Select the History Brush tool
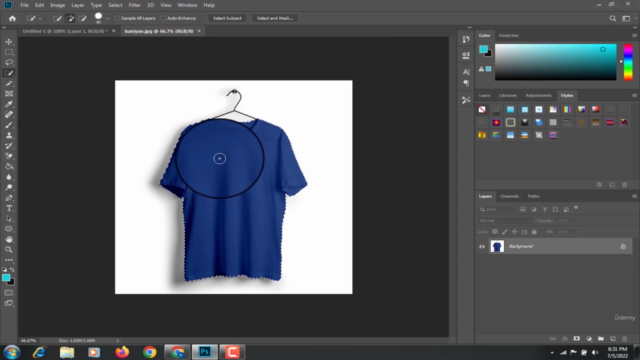This screenshot has height=360, width=640. point(9,146)
